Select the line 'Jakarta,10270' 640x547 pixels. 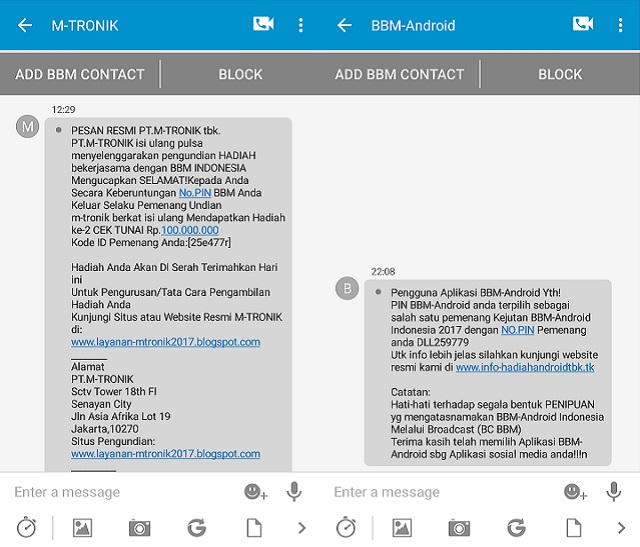[105, 429]
